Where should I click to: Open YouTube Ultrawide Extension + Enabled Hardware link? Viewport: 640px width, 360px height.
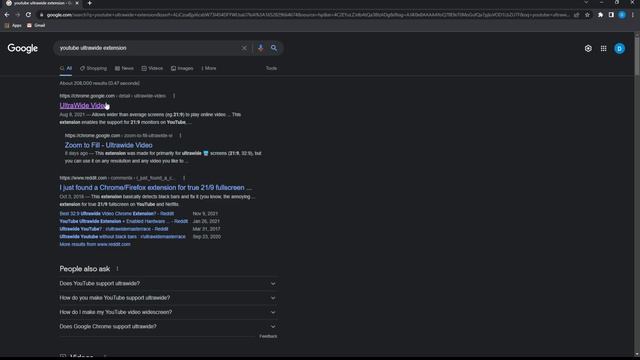(124, 221)
